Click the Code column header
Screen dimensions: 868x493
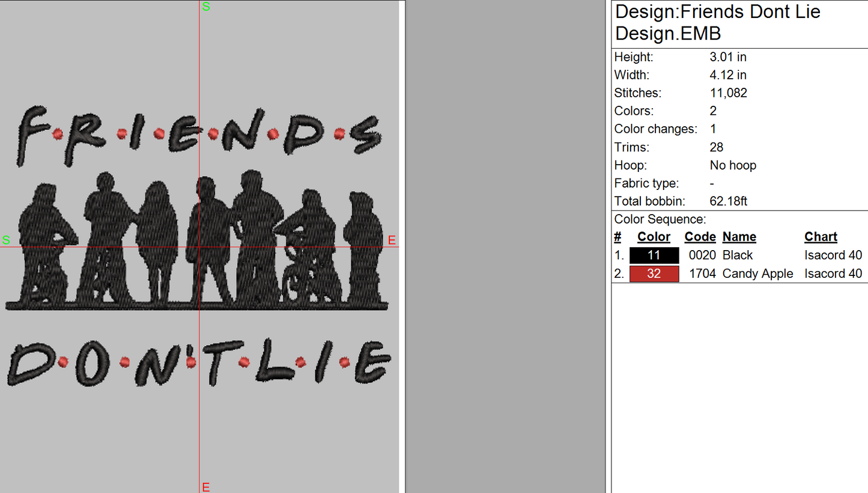700,237
